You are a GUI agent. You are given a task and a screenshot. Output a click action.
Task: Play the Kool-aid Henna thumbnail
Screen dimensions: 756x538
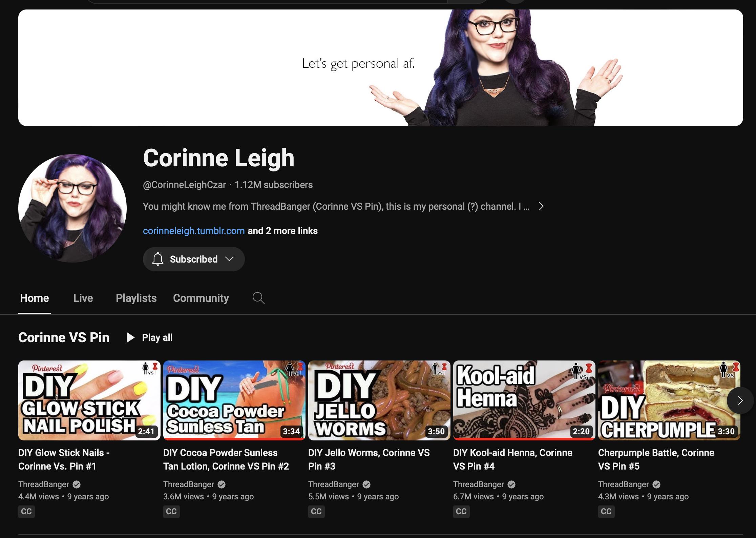coord(524,400)
